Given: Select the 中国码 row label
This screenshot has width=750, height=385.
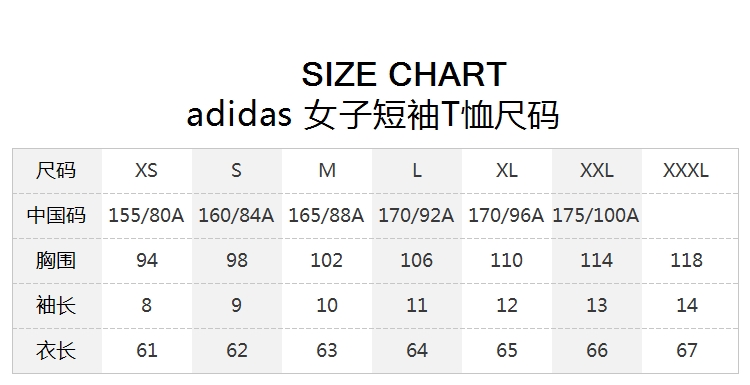Looking at the screenshot, I should 56,215.
